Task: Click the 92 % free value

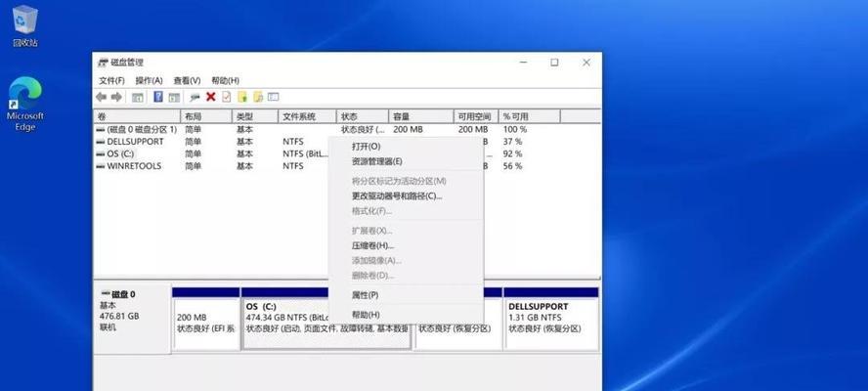Action: [512, 154]
